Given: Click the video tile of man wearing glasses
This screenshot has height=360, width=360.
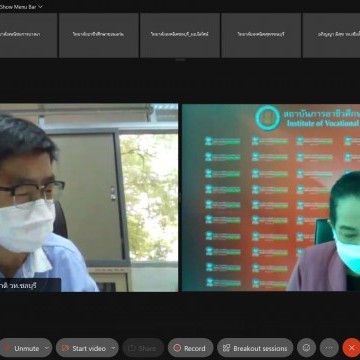Looking at the screenshot, I should click(x=89, y=197).
